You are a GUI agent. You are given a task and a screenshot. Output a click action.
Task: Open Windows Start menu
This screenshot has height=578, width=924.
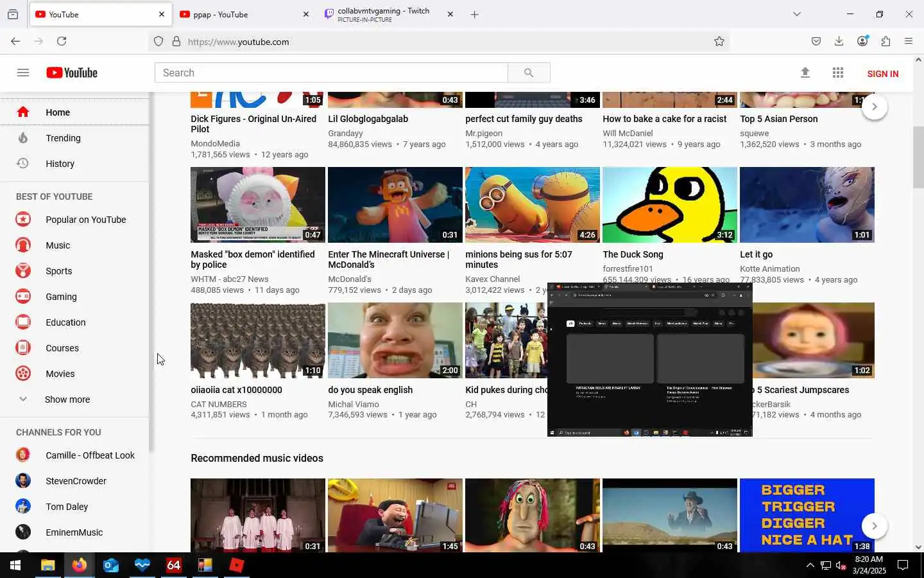coord(15,565)
